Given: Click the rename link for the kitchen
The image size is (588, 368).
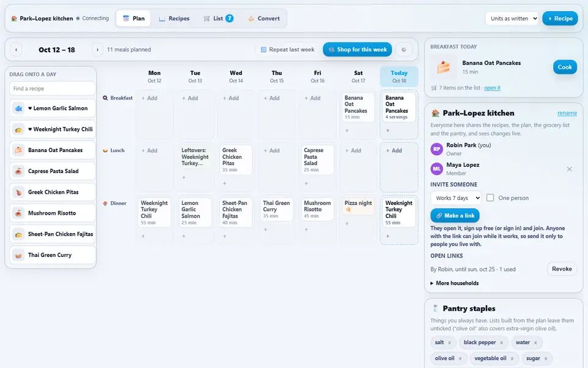Looking at the screenshot, I should [x=567, y=113].
